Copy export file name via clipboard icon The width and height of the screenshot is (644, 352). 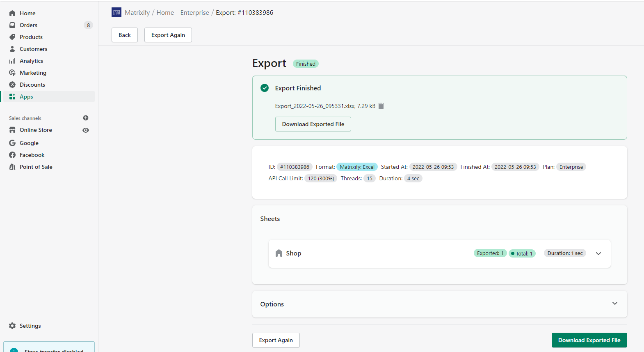point(381,106)
